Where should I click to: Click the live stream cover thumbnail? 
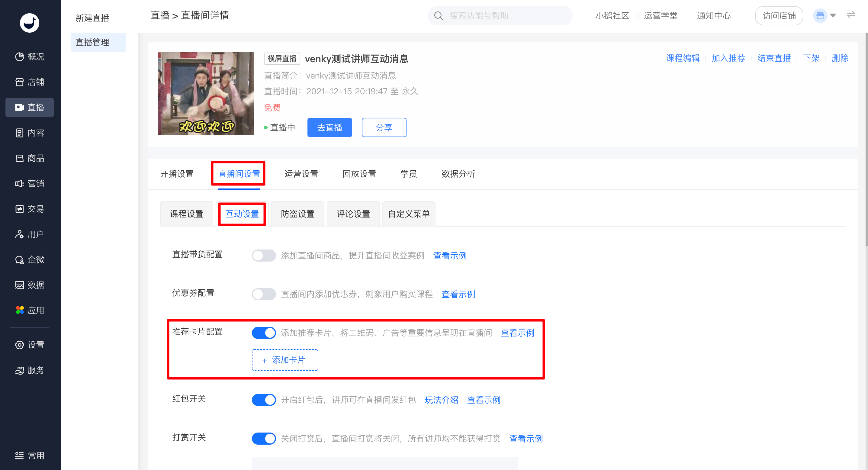pos(206,94)
